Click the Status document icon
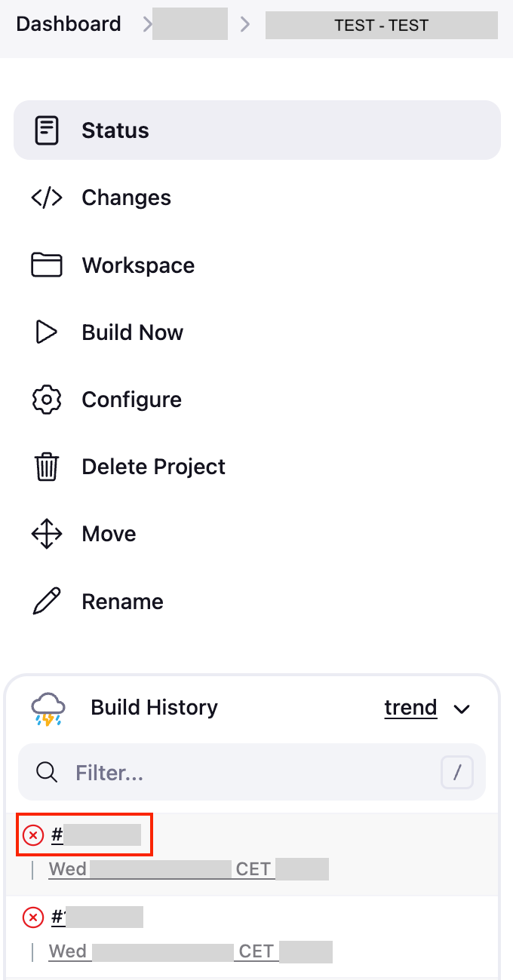Viewport: 513px width, 980px height. point(47,130)
